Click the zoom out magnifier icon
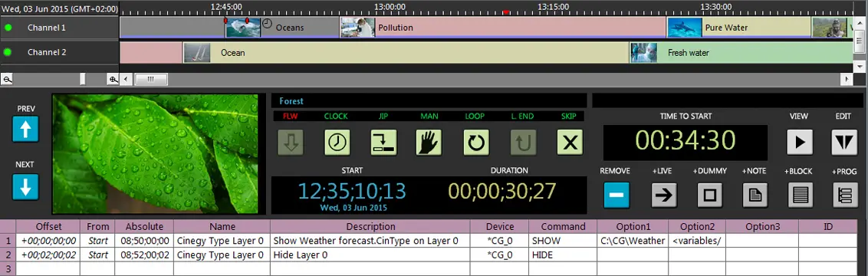This screenshot has width=868, height=276. coord(7,80)
